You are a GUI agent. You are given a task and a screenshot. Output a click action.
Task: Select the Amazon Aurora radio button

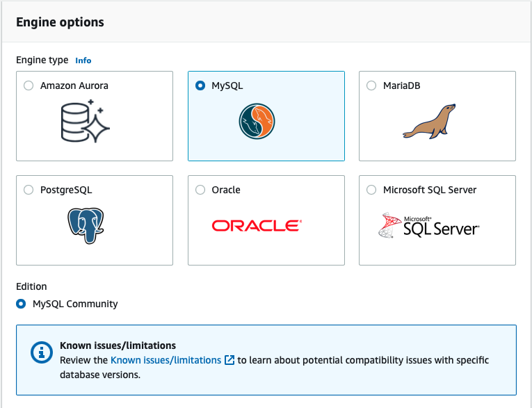29,85
